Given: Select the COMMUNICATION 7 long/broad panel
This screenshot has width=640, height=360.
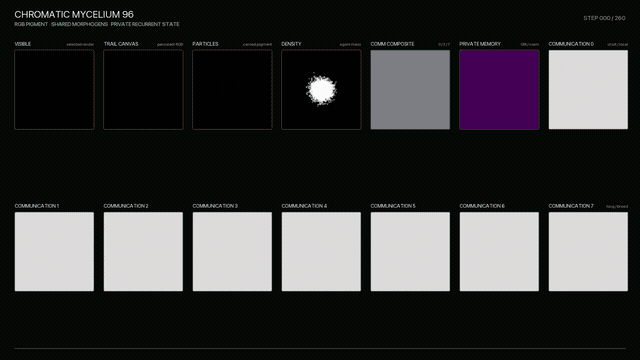Looking at the screenshot, I should pyautogui.click(x=588, y=251).
